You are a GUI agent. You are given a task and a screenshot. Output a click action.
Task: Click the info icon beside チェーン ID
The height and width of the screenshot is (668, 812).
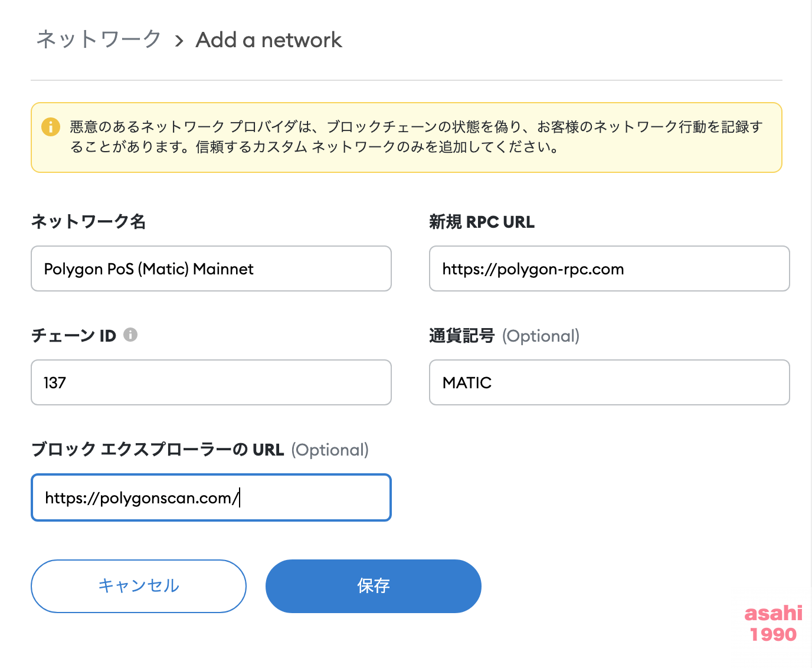click(130, 335)
